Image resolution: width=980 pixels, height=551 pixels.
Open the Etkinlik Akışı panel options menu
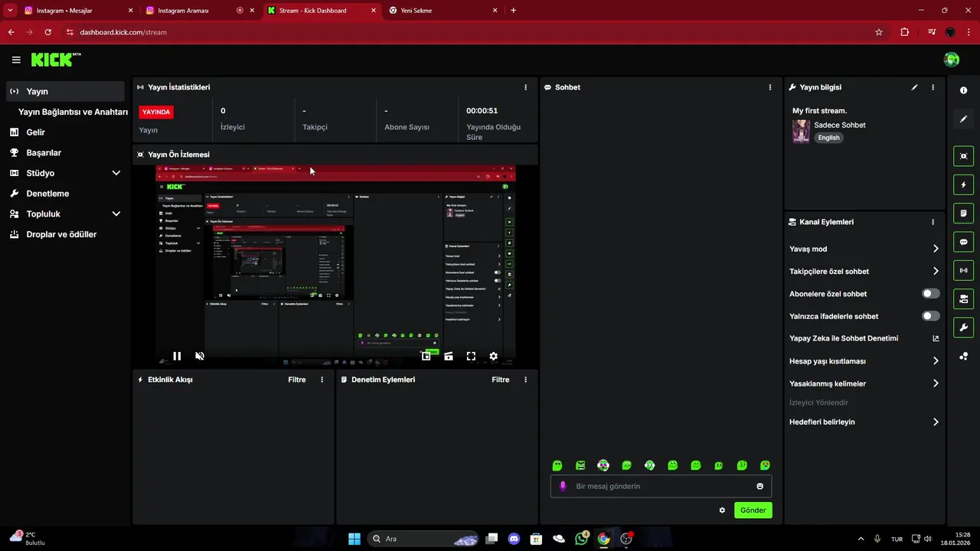322,380
